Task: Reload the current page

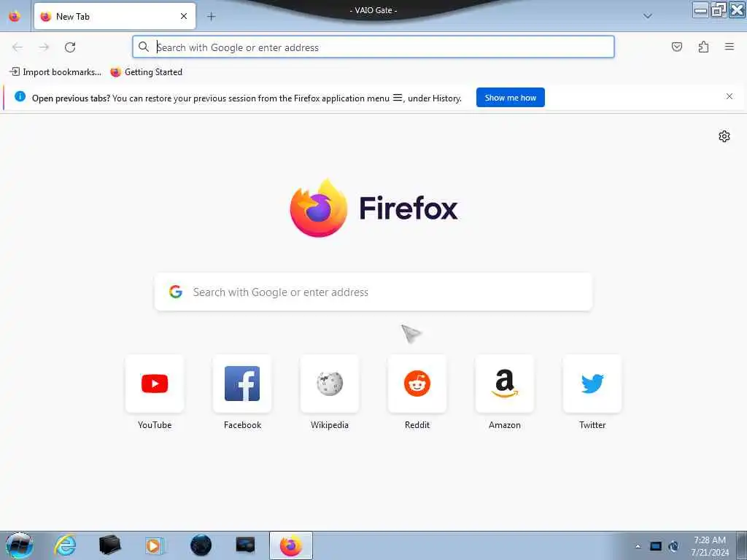Action: pyautogui.click(x=70, y=47)
